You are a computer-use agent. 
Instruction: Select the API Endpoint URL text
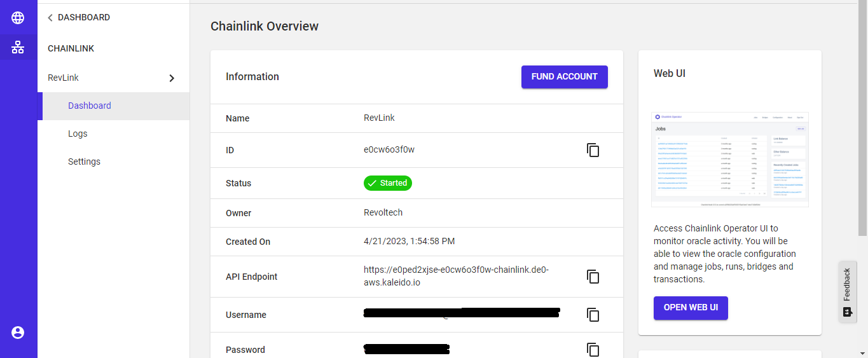tap(456, 276)
